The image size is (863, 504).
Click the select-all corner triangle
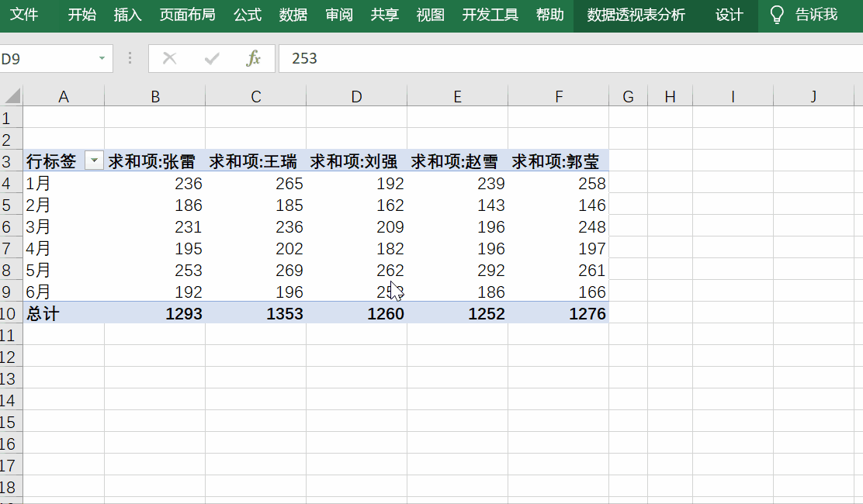click(12, 96)
